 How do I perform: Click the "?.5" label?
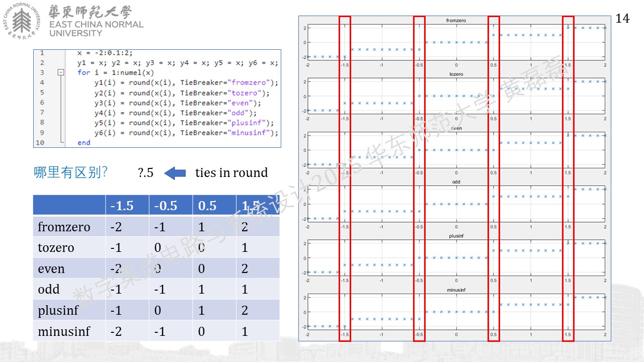(145, 173)
